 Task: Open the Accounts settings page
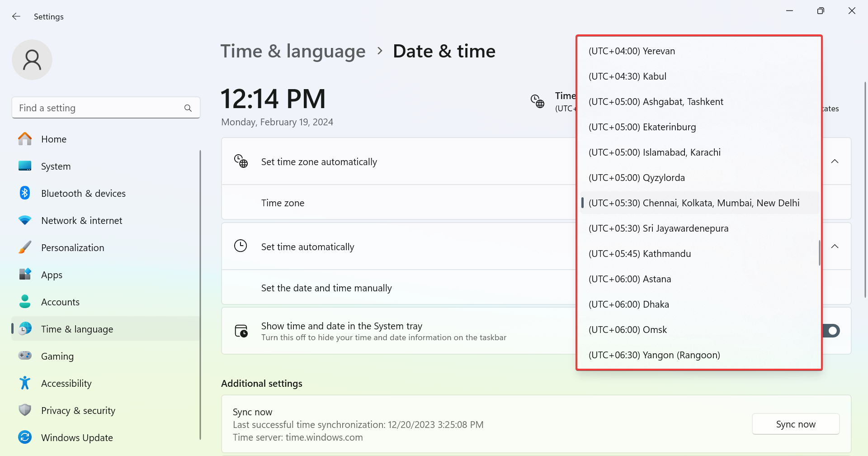click(60, 302)
